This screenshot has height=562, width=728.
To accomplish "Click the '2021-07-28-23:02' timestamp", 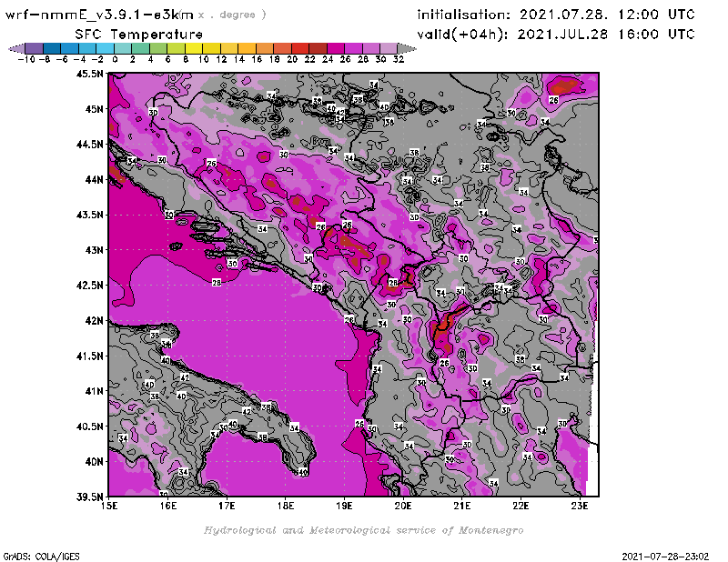I will 665,557.
